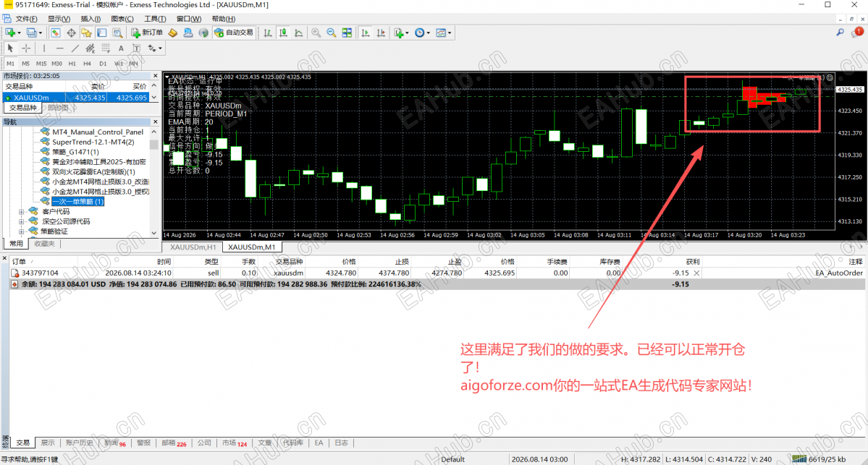Close the 市场报价 Market Watch panel
The width and height of the screenshot is (868, 465).
(x=155, y=76)
